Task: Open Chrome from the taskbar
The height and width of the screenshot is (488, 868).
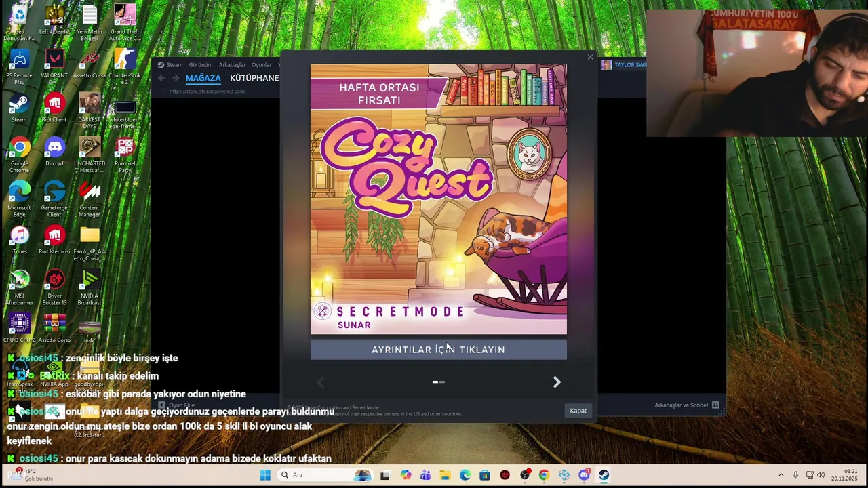Action: coord(544,475)
